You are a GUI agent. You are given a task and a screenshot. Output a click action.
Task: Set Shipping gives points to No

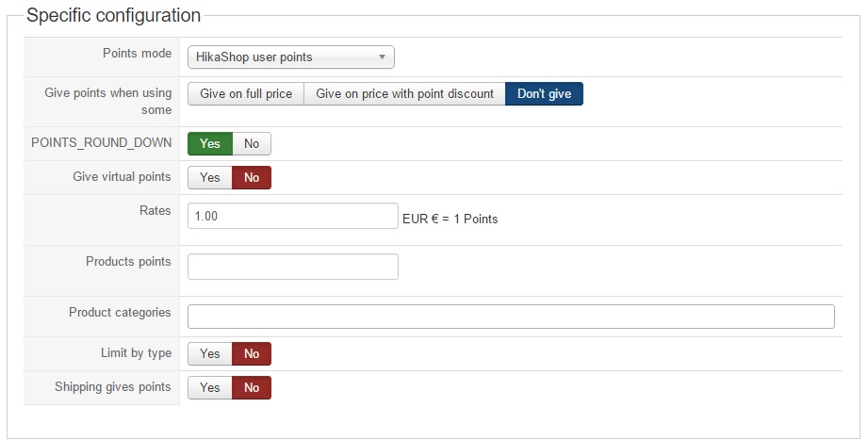click(x=252, y=387)
